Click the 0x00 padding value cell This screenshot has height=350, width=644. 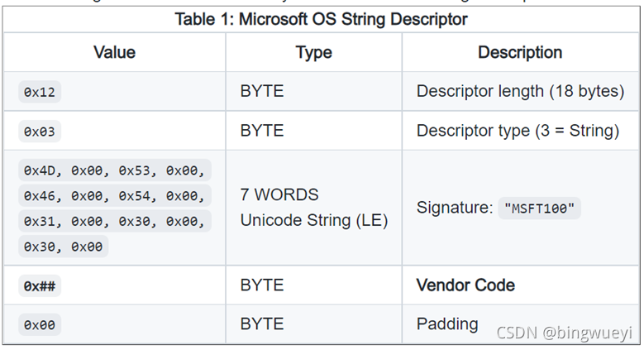(x=39, y=325)
